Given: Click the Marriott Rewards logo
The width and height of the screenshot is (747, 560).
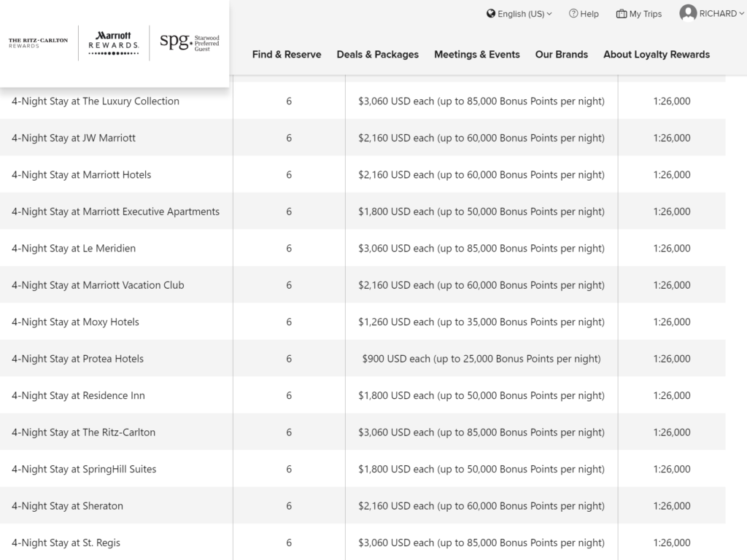Looking at the screenshot, I should (113, 42).
